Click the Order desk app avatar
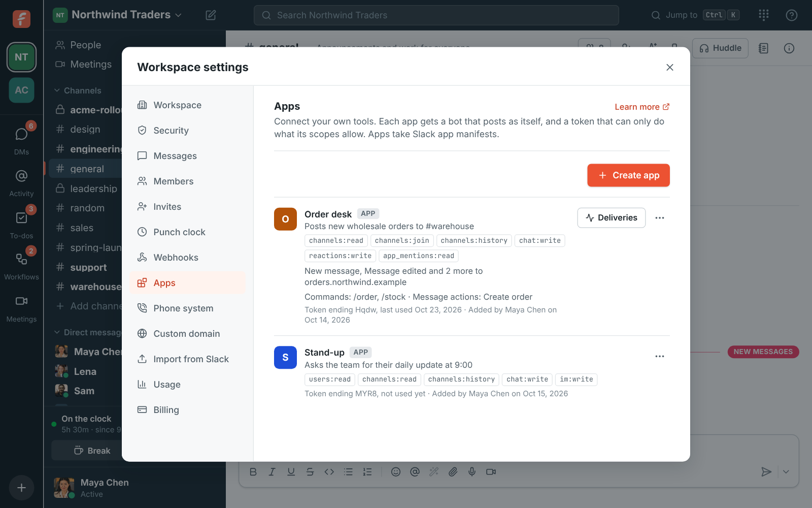Screen dimensions: 812x508 coord(285,219)
